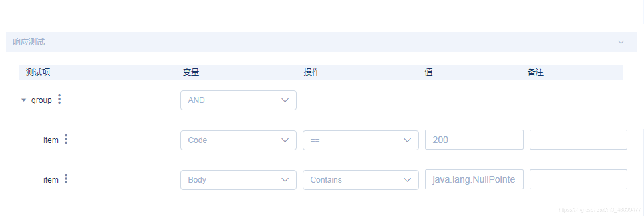Click the 变量 column header

click(x=191, y=72)
